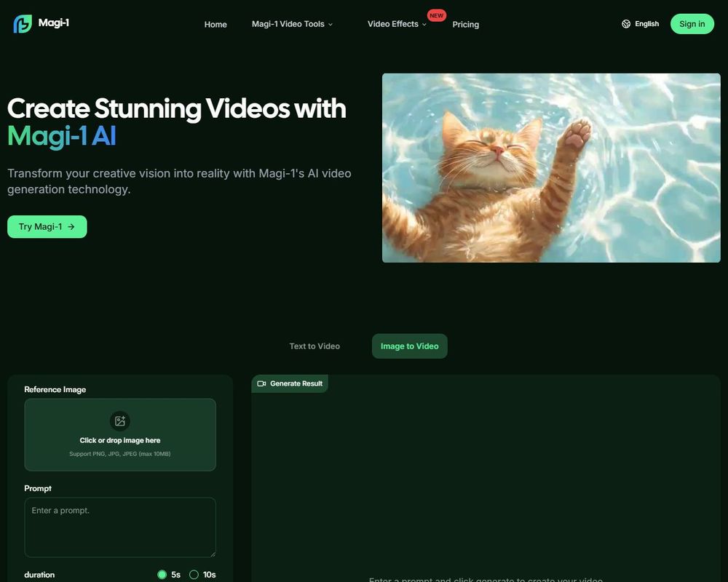Viewport: 728px width, 582px height.
Task: Click the image upload icon in Reference Image
Action: [x=119, y=420]
